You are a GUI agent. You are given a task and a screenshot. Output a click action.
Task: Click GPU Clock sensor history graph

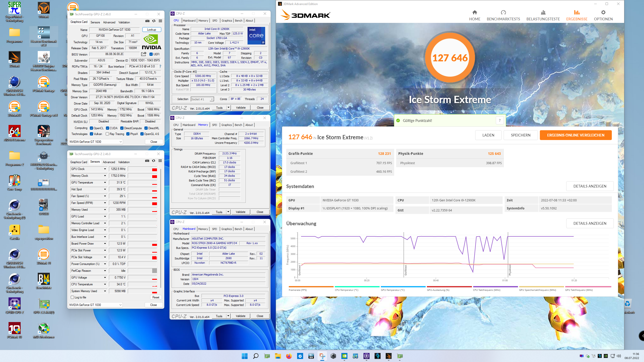coord(143,169)
